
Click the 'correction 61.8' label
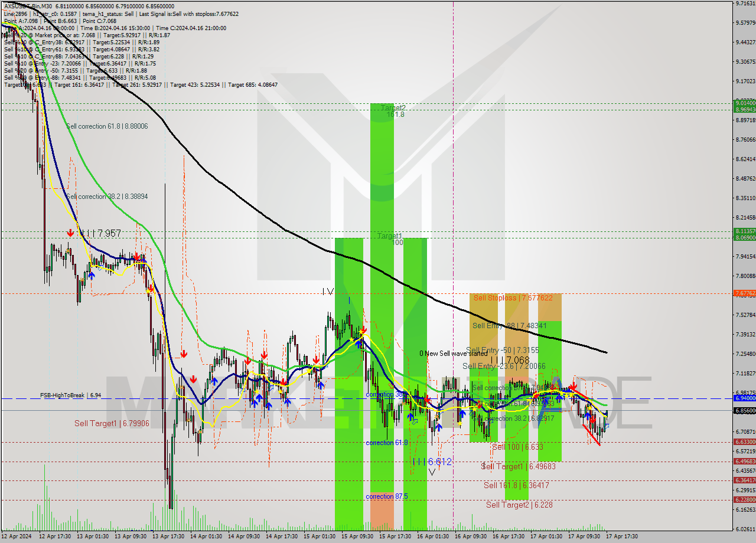click(x=387, y=442)
